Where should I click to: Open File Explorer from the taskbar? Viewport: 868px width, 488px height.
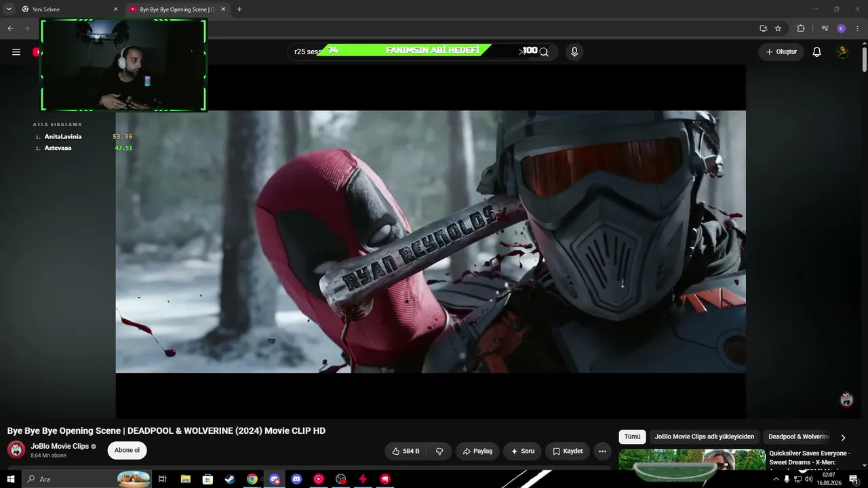tap(185, 479)
